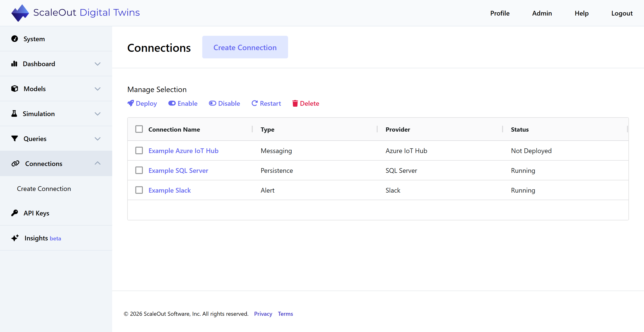Click Running status in Example SQL Server row

click(x=523, y=170)
